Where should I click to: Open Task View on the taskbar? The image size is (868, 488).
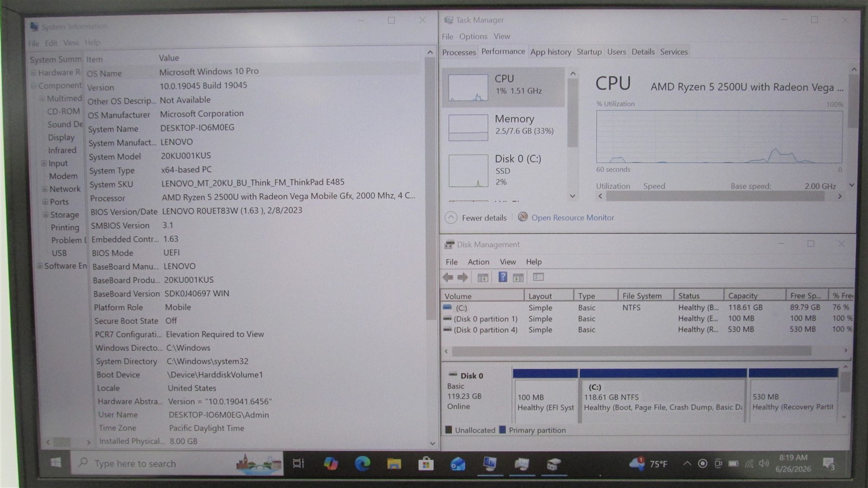pyautogui.click(x=298, y=464)
